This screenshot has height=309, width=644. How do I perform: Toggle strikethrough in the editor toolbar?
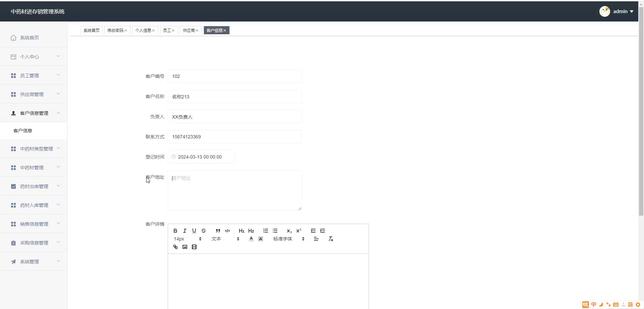pyautogui.click(x=203, y=231)
